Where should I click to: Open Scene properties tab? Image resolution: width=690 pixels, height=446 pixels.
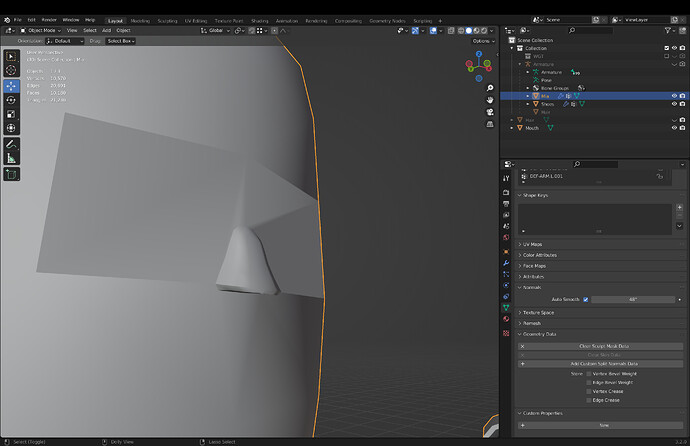506,226
